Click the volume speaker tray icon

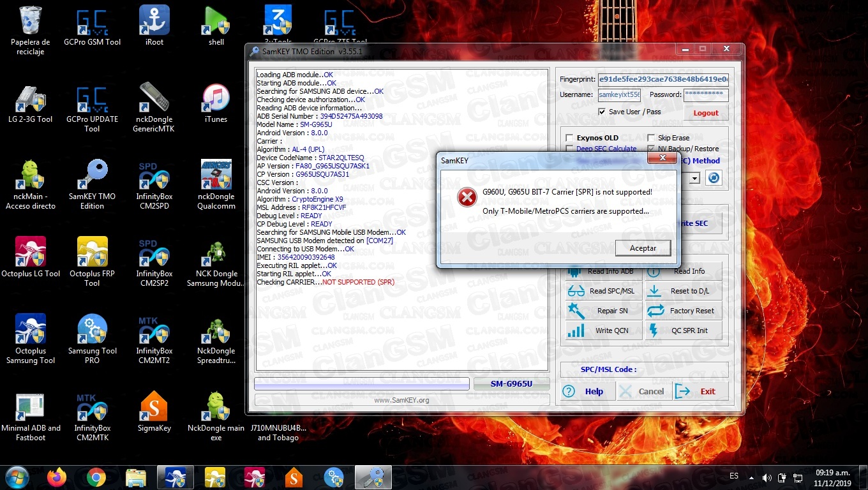(767, 477)
